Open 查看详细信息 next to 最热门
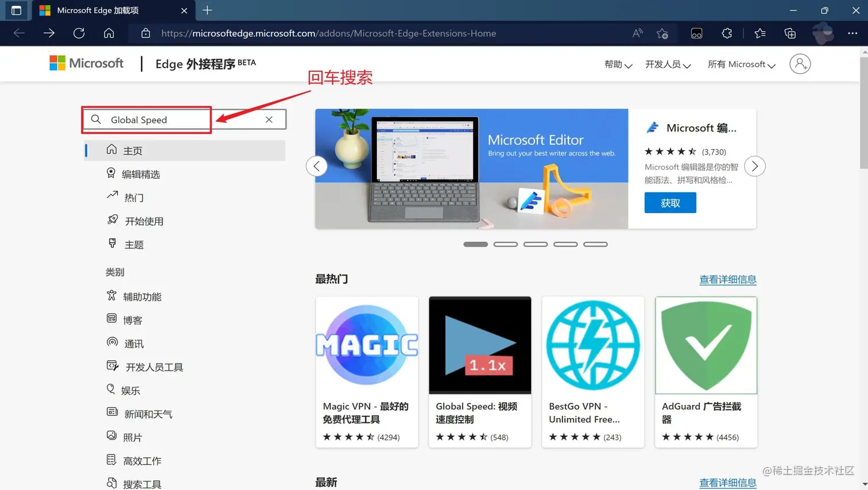 (727, 279)
